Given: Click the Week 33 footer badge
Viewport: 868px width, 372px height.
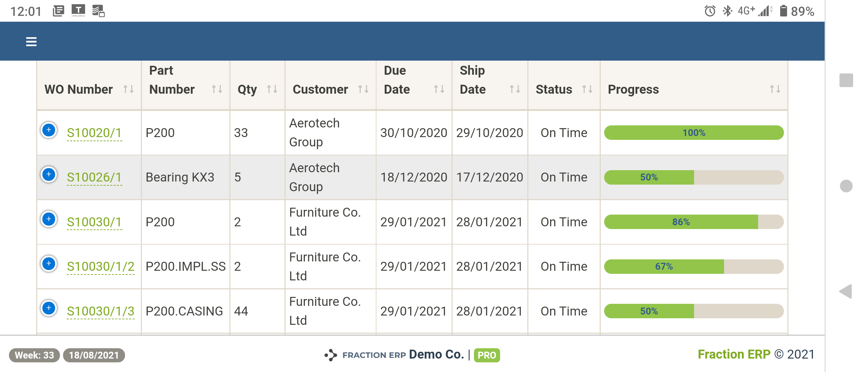Looking at the screenshot, I should (x=34, y=355).
